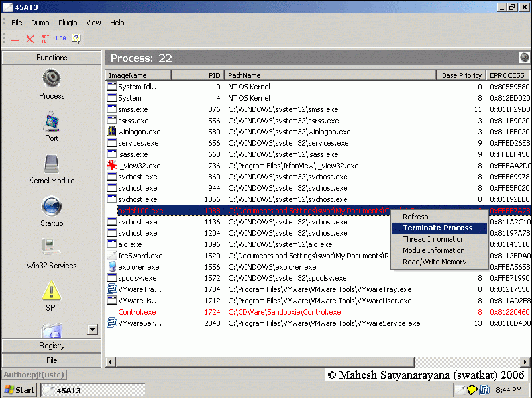532x398 pixels.
Task: Select the Control.exe process row
Action: (318, 311)
